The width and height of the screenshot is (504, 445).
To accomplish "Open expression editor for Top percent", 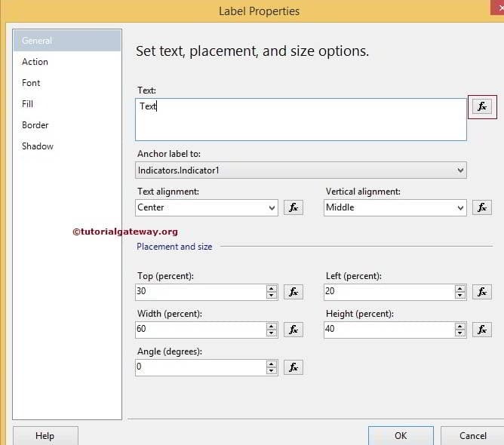I will [293, 292].
